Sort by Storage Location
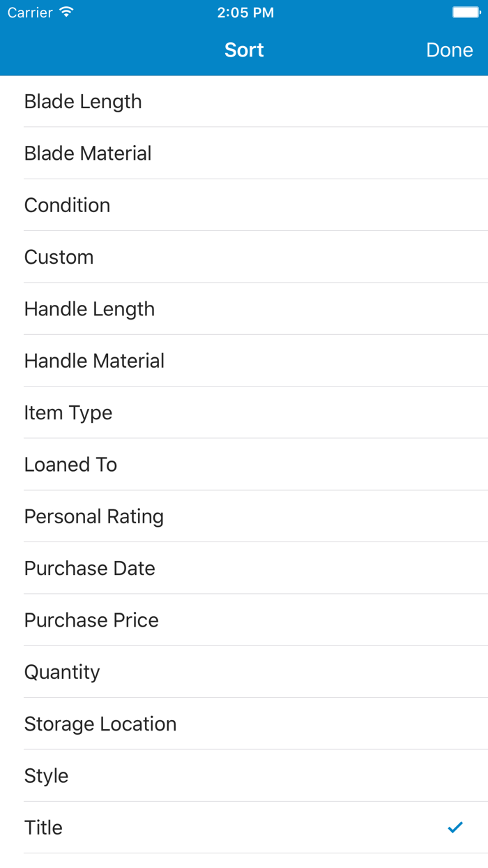Screen dimensions: 488x868 point(100,724)
